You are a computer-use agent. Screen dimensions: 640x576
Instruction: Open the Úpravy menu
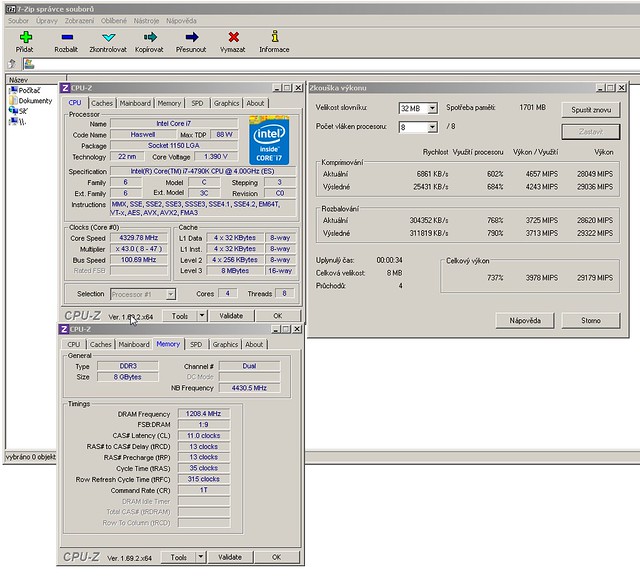(47, 20)
